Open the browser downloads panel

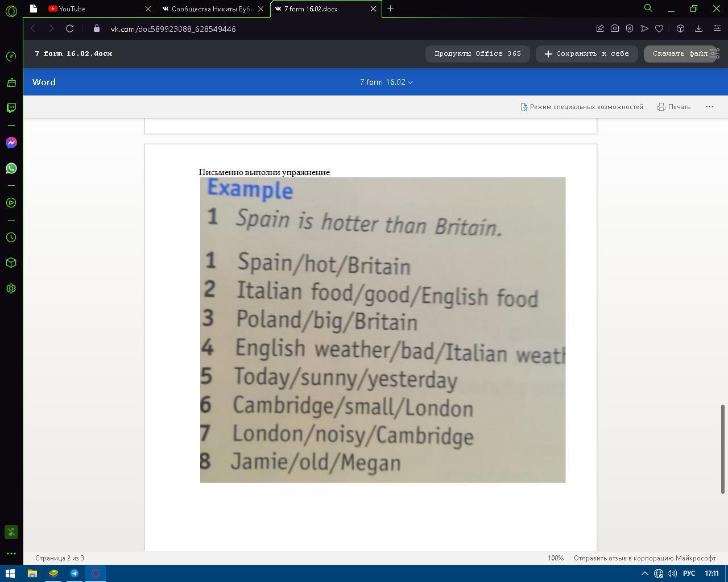tap(699, 28)
